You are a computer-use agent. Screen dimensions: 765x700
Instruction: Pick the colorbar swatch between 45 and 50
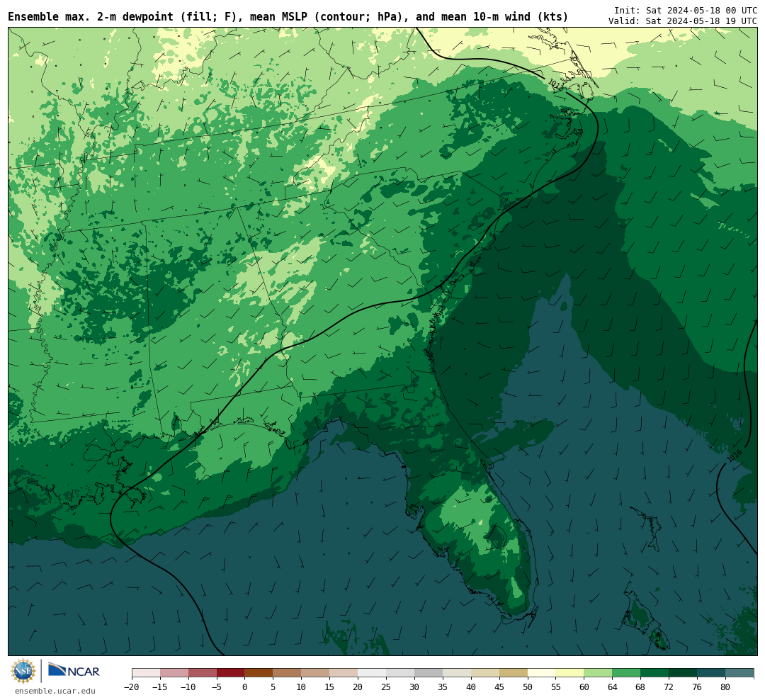click(x=514, y=673)
